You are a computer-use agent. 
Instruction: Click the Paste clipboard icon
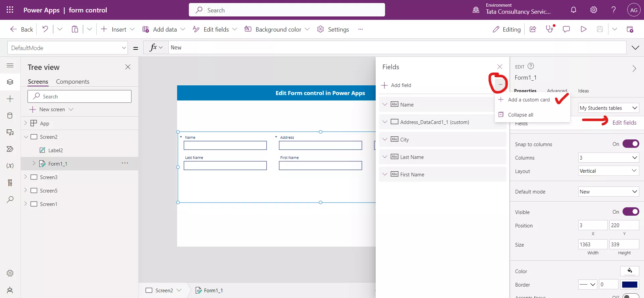tap(75, 29)
